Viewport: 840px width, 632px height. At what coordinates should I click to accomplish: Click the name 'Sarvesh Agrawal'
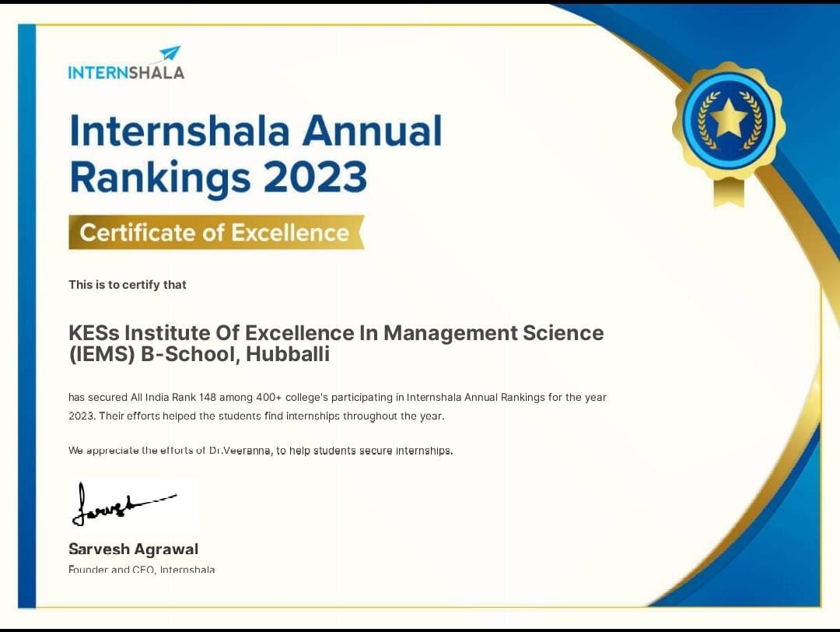pyautogui.click(x=134, y=549)
